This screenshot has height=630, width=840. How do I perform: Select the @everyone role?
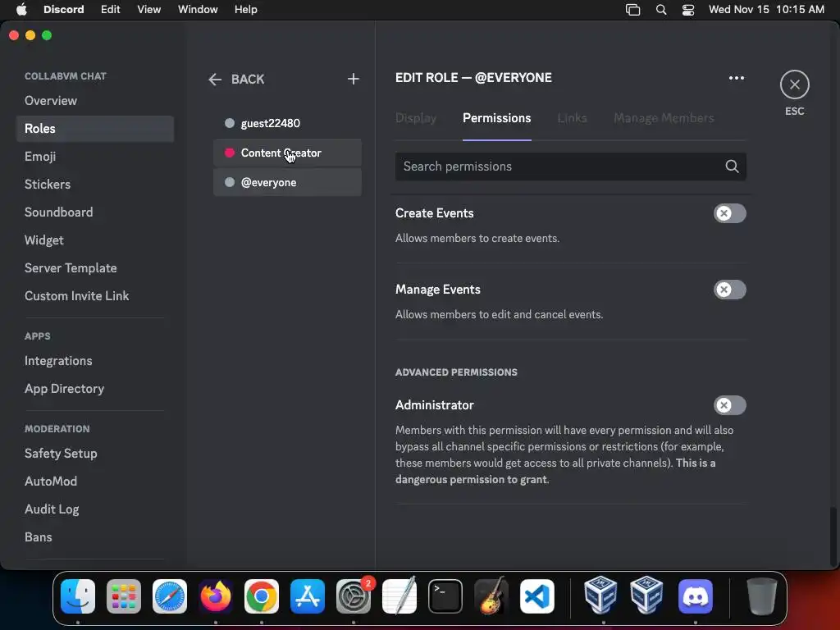[287, 183]
